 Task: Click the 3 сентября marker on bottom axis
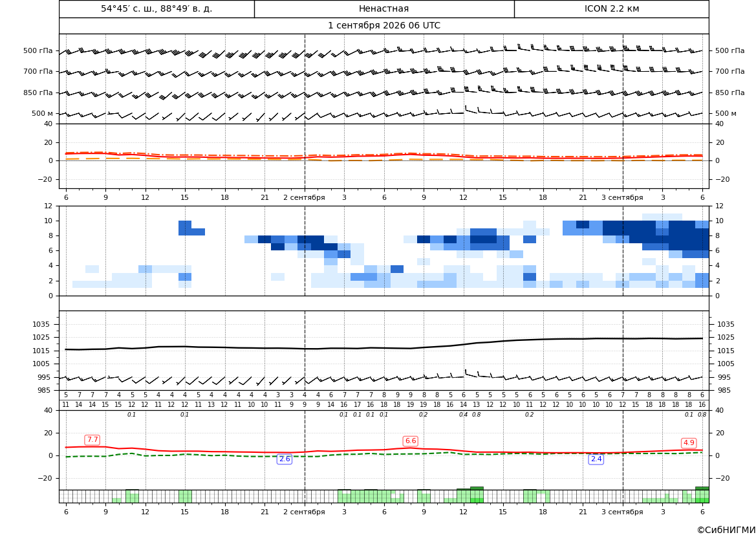[x=622, y=512]
